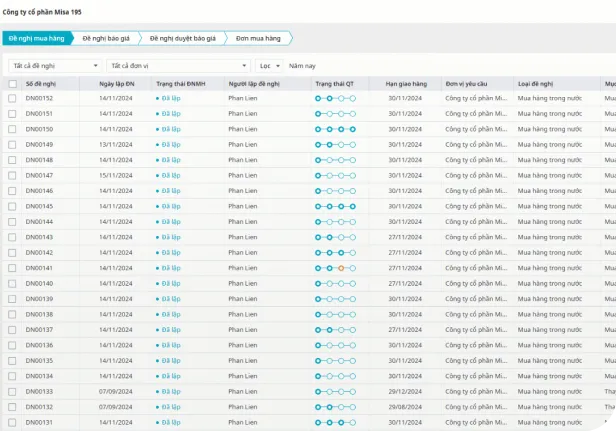
Task: Click the progress tracker icon for DN00143
Action: coord(336,237)
